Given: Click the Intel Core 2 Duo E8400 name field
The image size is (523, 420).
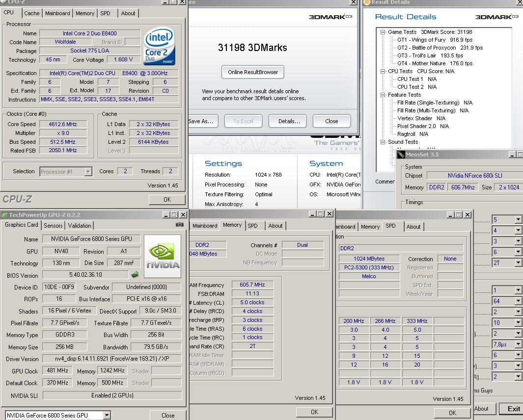Looking at the screenshot, I should [x=90, y=33].
